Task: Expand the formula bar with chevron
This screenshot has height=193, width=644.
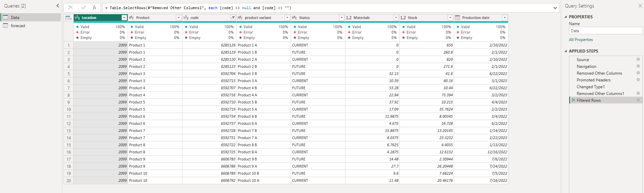Action: (x=555, y=8)
